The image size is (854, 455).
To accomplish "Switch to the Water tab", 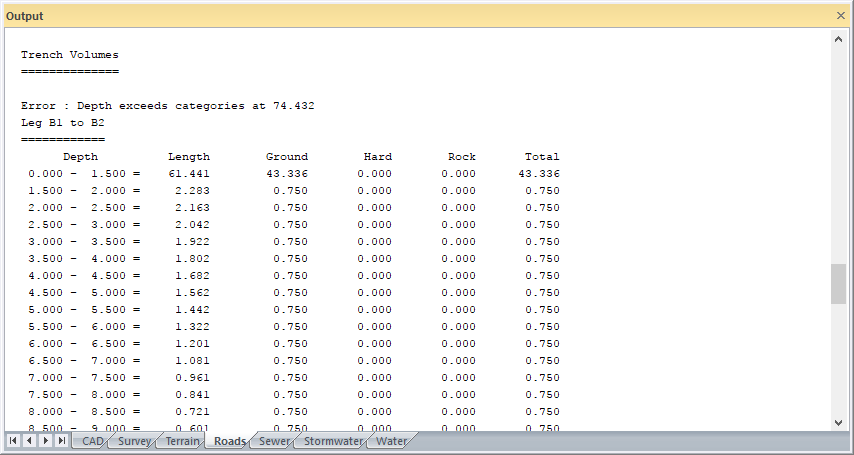I will tap(391, 441).
